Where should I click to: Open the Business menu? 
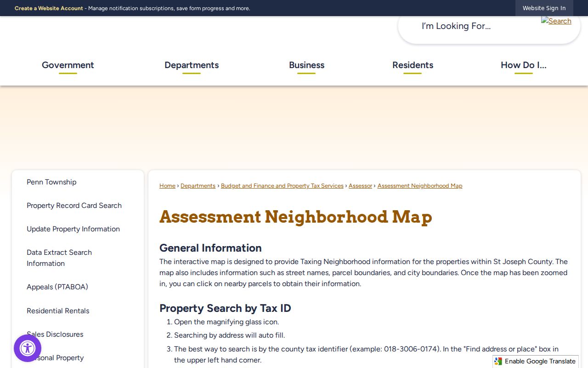tap(306, 65)
